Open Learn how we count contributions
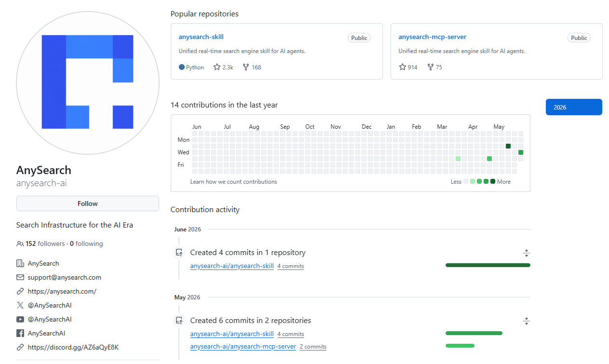This screenshot has width=609, height=364. (234, 182)
